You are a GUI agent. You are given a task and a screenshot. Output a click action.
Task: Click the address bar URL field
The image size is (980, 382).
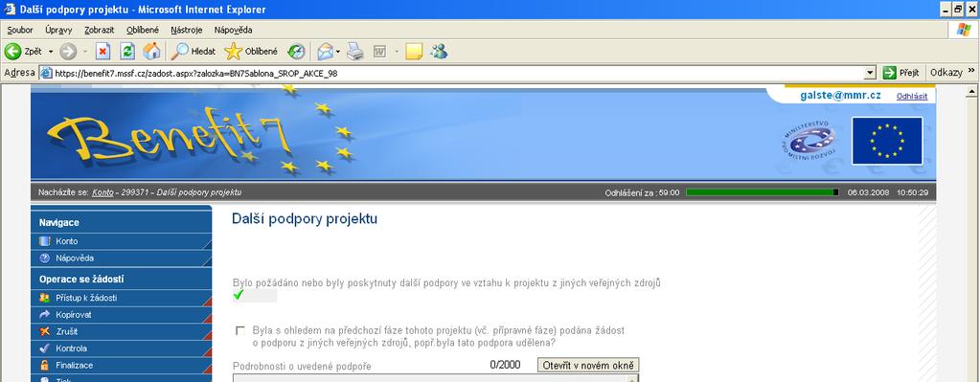[x=458, y=73]
